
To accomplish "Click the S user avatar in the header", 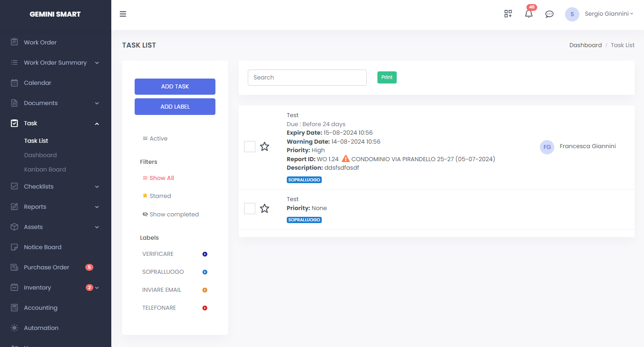I will tap(572, 14).
